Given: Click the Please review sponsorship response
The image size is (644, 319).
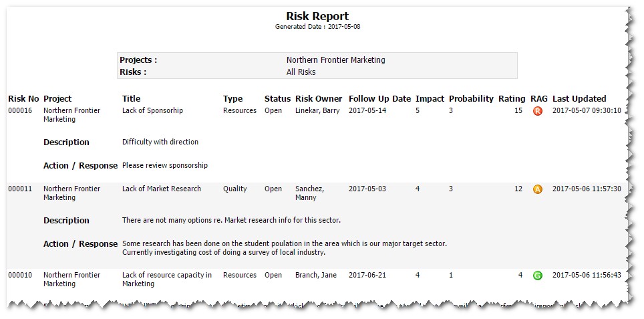Looking at the screenshot, I should pos(165,166).
